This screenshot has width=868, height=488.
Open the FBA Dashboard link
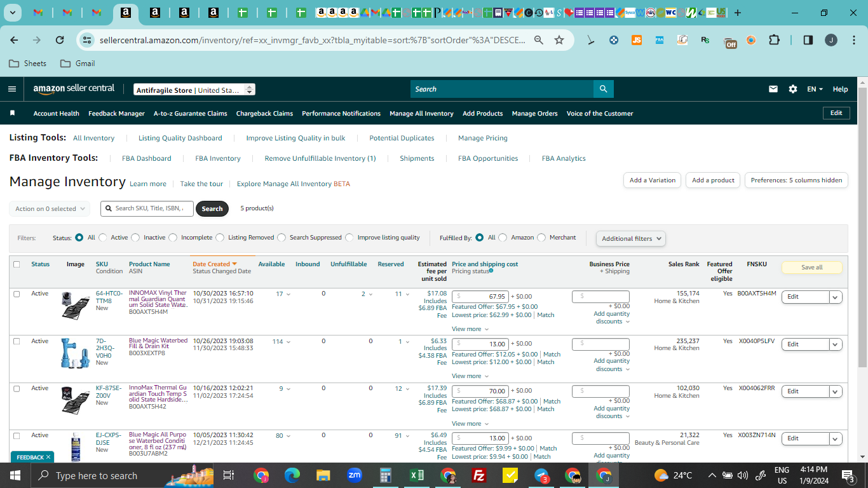tap(147, 158)
